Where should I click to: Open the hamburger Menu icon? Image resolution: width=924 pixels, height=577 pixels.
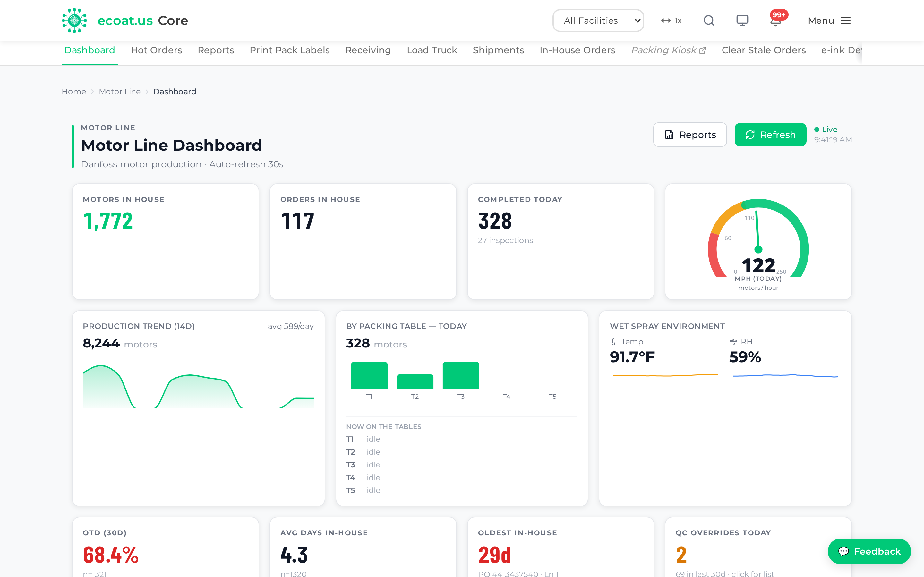846,21
